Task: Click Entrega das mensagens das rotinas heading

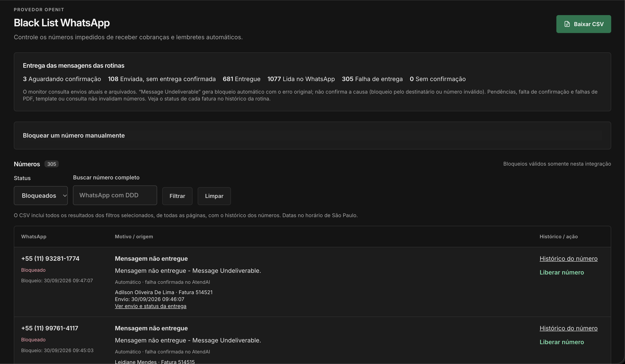Action: (74, 66)
